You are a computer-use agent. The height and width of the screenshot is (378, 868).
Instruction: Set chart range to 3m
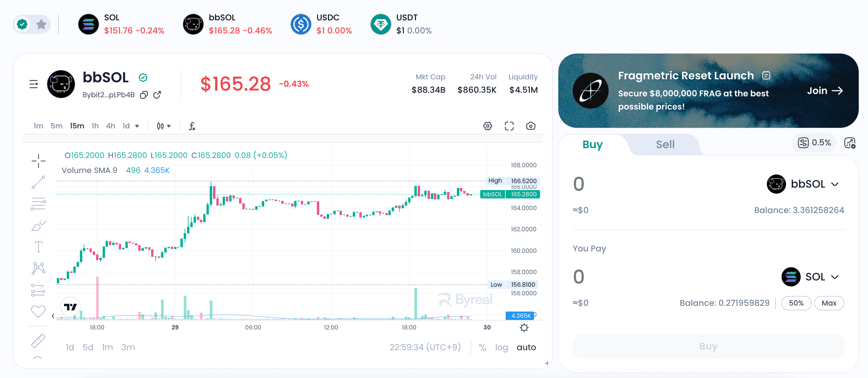[128, 347]
